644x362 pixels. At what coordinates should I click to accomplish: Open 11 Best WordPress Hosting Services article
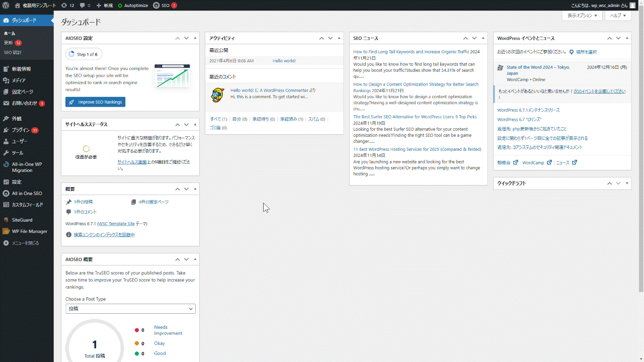(417, 149)
